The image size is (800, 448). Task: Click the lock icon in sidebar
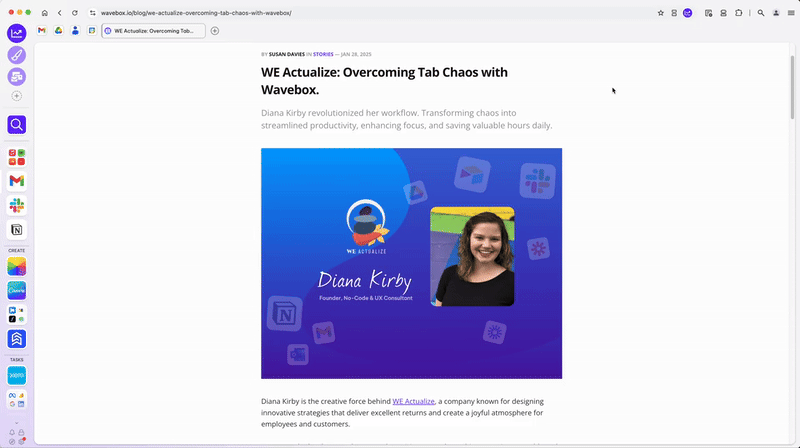coord(21,433)
